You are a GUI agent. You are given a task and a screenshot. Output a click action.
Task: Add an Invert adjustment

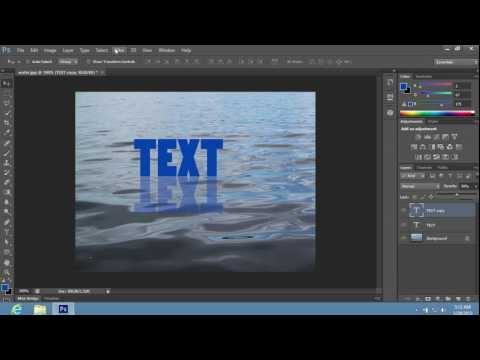[419, 157]
